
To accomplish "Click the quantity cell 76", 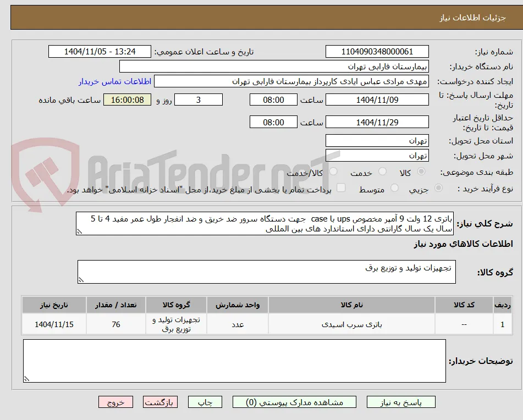I will (x=115, y=324).
